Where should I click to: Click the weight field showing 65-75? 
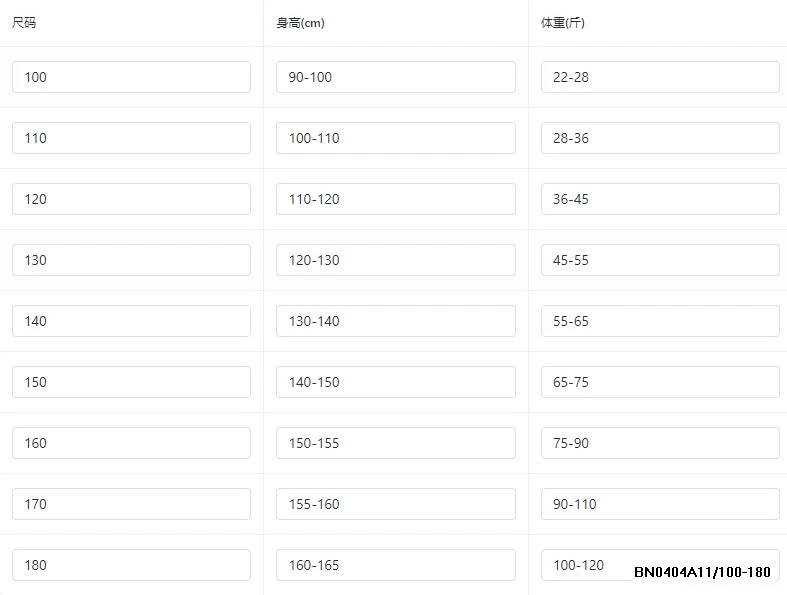tap(660, 382)
